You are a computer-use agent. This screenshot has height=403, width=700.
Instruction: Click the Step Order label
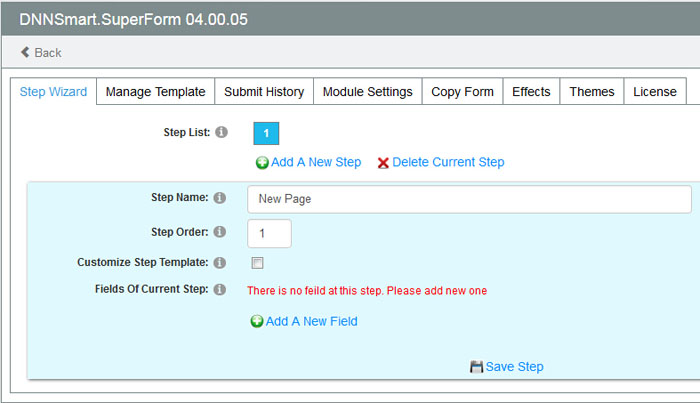coord(179,232)
